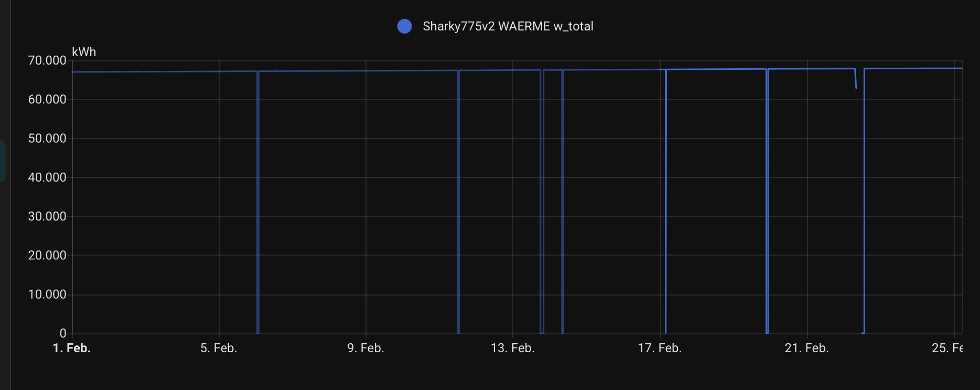
Task: Click the 70.000 y-axis label
Action: coord(47,60)
